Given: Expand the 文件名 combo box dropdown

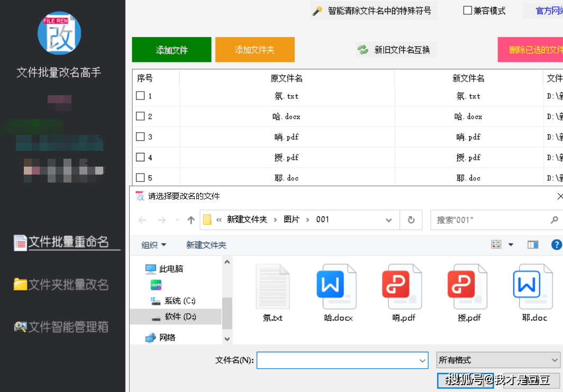Looking at the screenshot, I should point(423,360).
